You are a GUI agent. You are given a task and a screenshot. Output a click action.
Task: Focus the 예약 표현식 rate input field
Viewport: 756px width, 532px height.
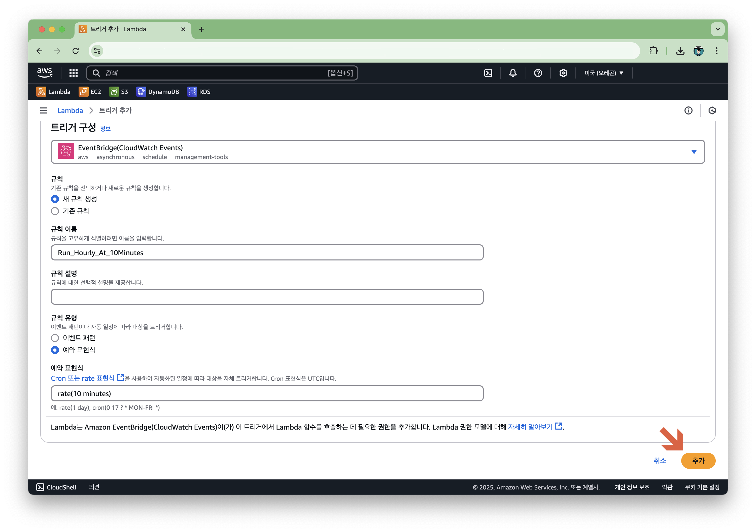coord(267,394)
